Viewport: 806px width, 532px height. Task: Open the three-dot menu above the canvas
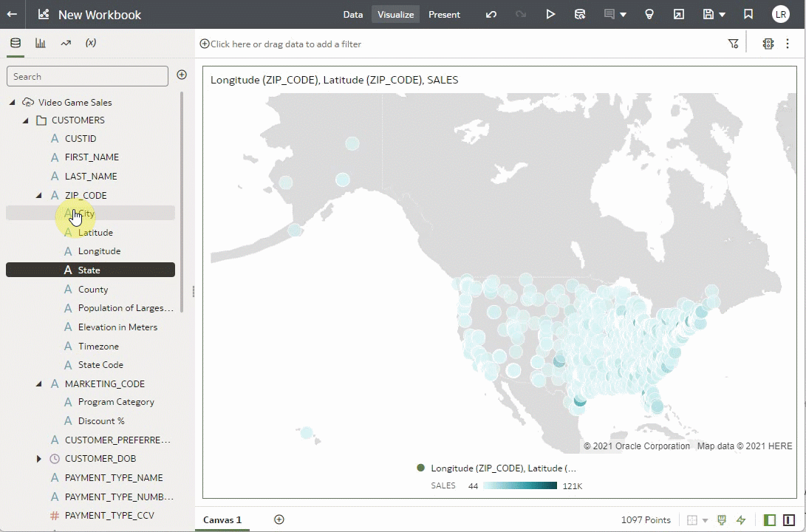click(x=787, y=44)
